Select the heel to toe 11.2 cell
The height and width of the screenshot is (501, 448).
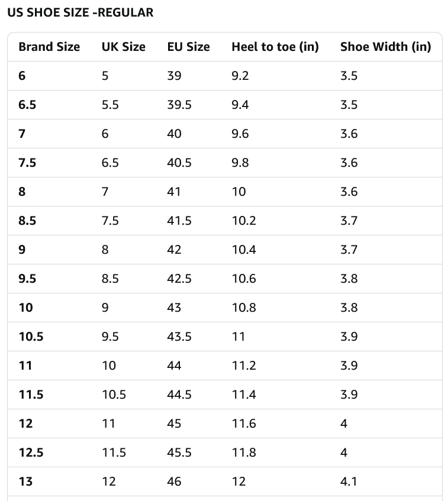pyautogui.click(x=244, y=366)
